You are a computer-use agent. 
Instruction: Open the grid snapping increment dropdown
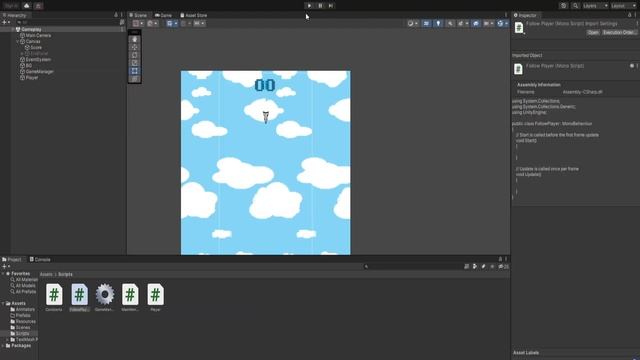(x=199, y=24)
